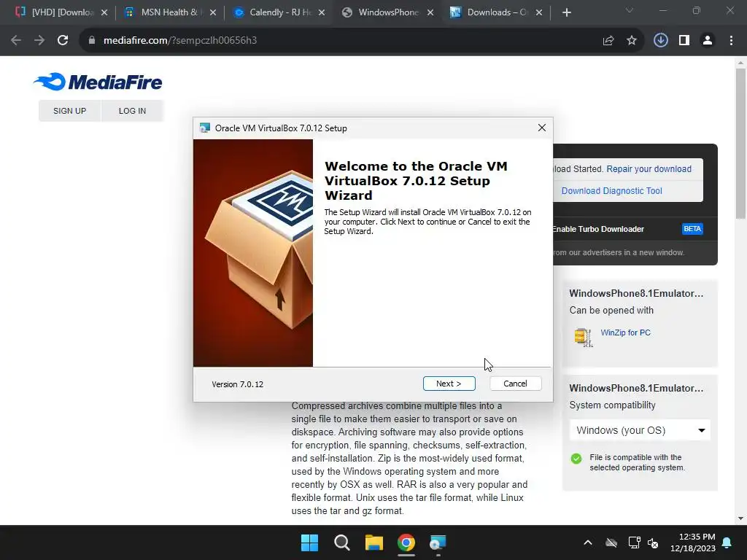Click Cancel in the VirtualBox Setup wizard
This screenshot has height=560, width=747.
[x=515, y=384]
